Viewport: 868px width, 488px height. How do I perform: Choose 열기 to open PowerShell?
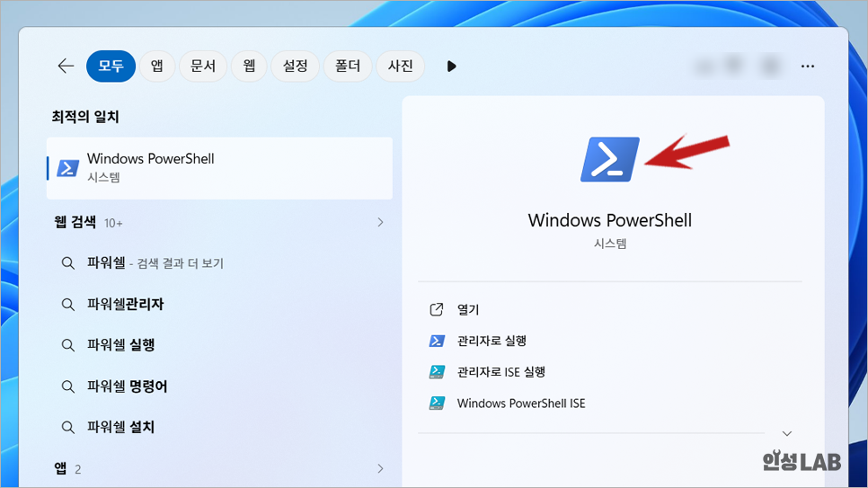point(468,310)
